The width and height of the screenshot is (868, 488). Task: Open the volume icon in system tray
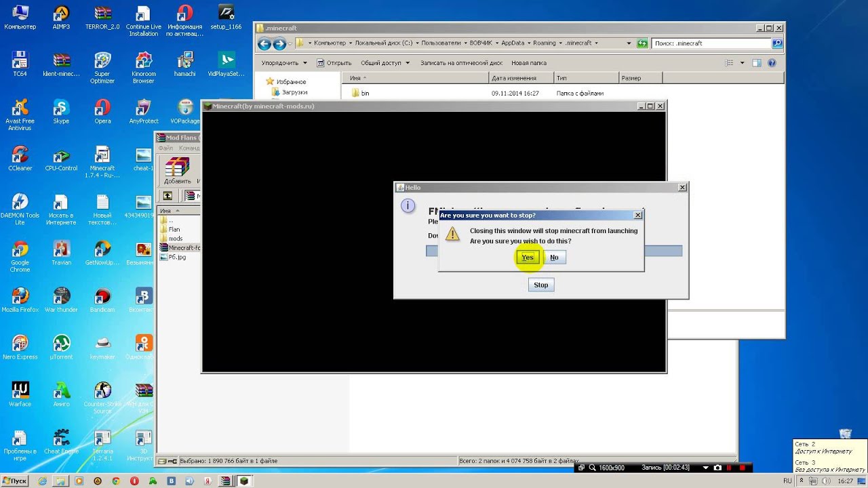pos(825,481)
